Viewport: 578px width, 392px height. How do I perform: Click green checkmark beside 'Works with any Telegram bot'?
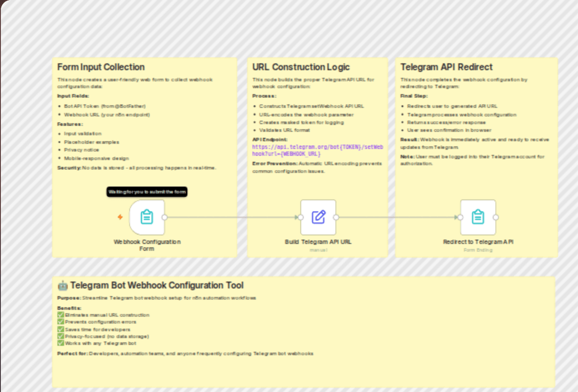point(61,343)
